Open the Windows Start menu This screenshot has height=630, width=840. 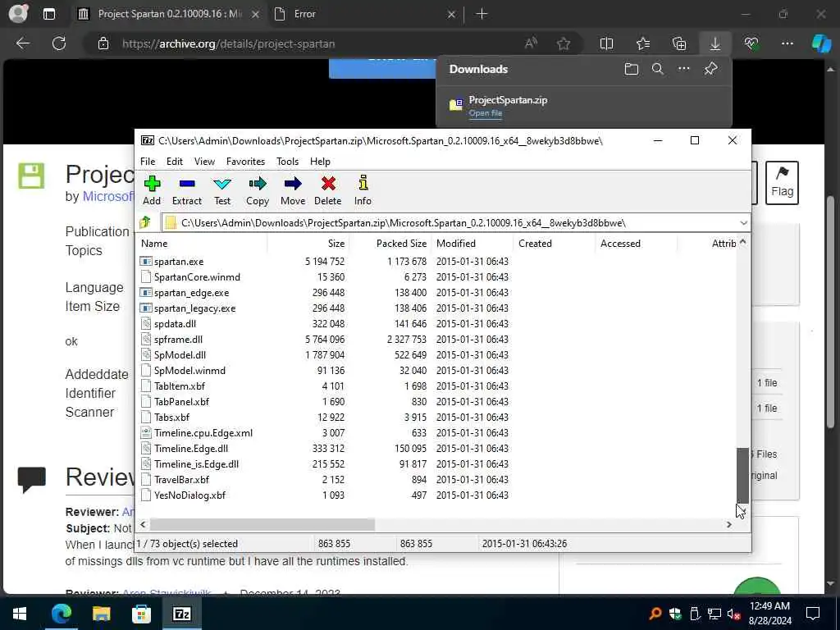(x=20, y=614)
